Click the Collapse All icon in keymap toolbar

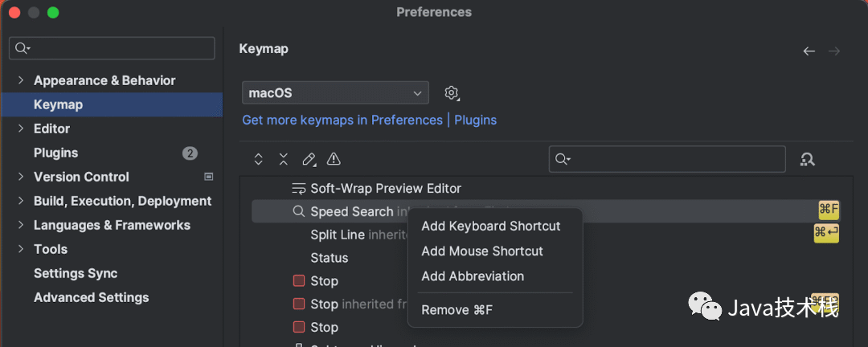[x=284, y=159]
